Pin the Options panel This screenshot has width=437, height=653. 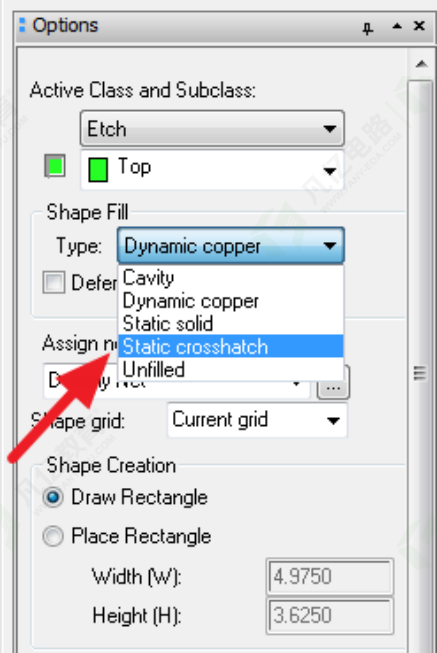click(x=367, y=28)
